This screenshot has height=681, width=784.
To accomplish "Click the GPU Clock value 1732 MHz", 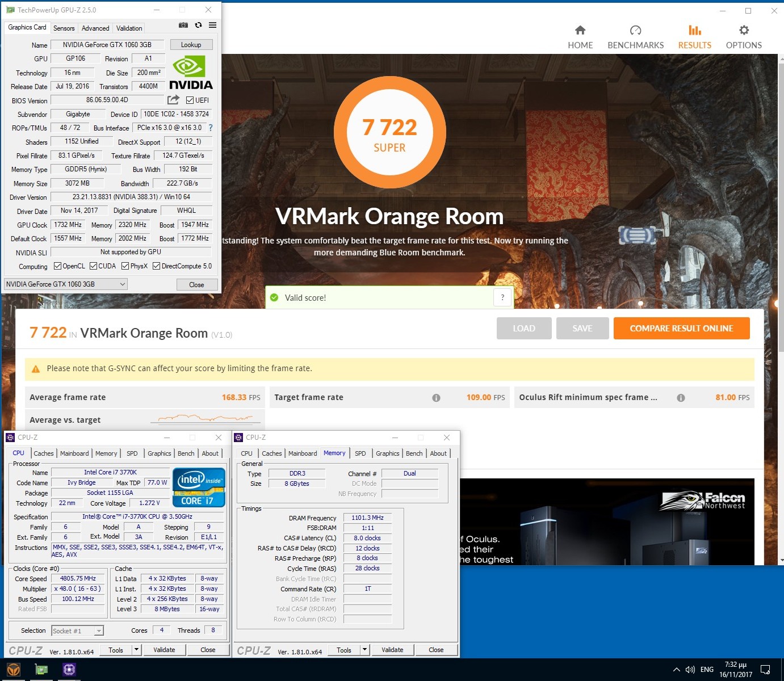I will tap(68, 225).
